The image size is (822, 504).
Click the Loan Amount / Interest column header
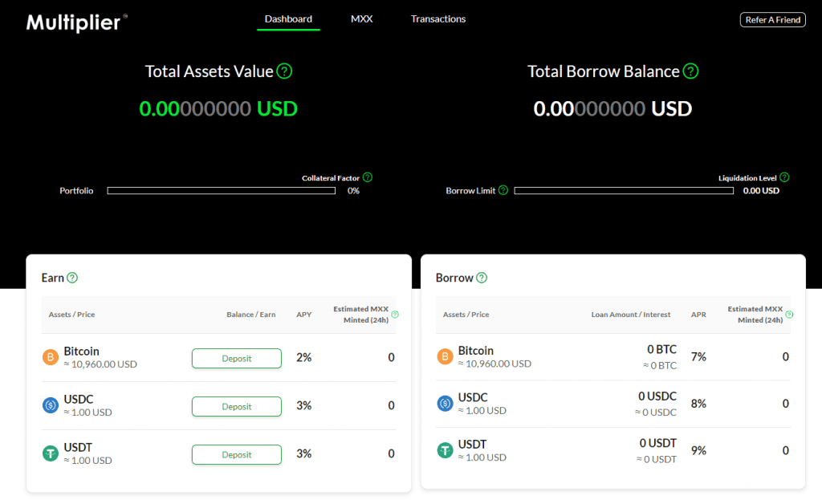[x=631, y=315]
